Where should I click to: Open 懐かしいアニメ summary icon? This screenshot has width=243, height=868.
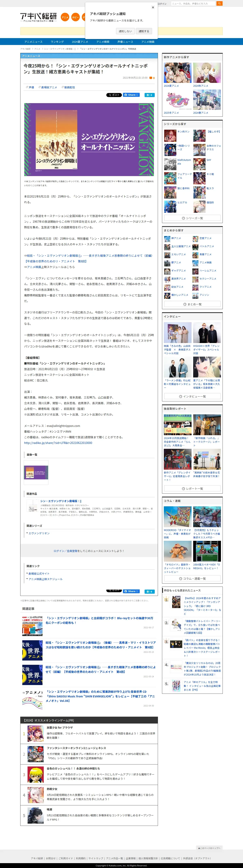[167, 295]
